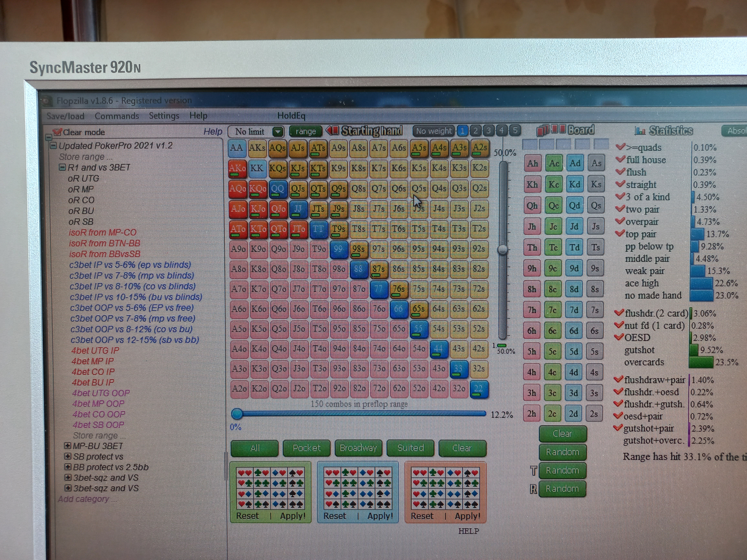Pick the Qd board card
The width and height of the screenshot is (747, 560).
tap(574, 206)
